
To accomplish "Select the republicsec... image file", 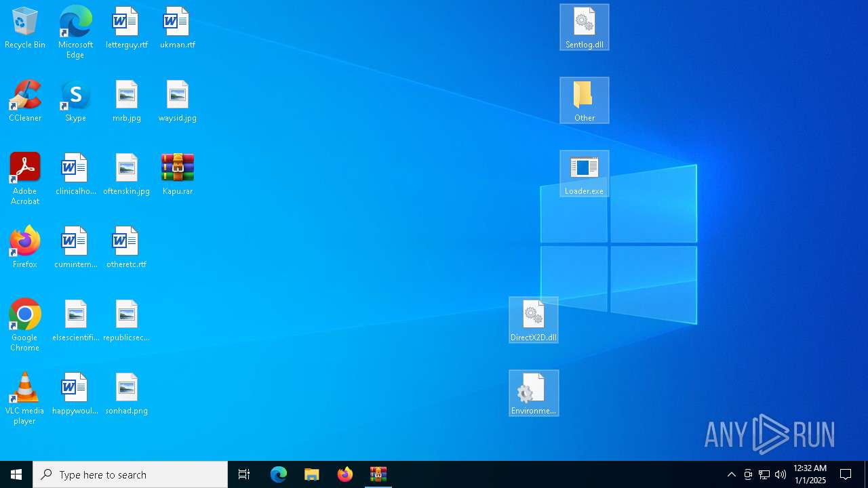I will pyautogui.click(x=127, y=321).
